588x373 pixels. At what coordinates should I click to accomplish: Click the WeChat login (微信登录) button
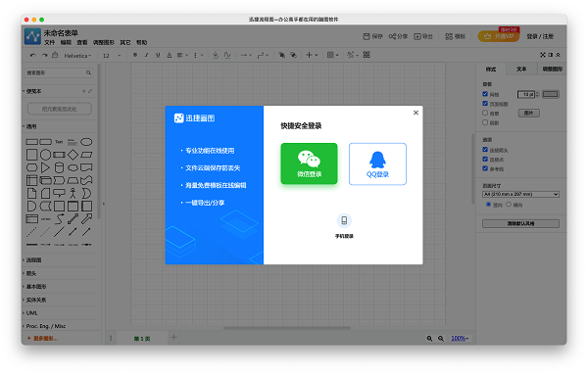click(309, 163)
